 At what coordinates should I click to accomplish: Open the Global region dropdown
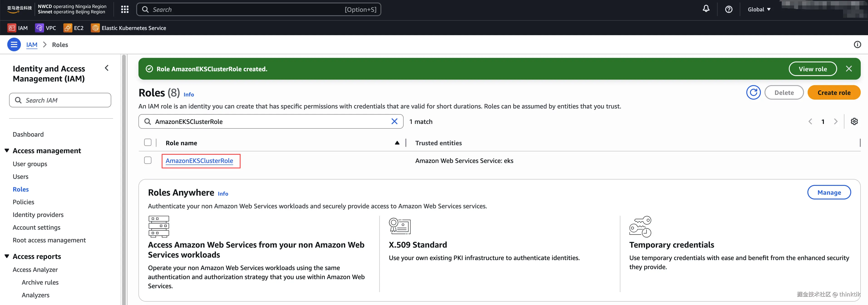coord(759,10)
